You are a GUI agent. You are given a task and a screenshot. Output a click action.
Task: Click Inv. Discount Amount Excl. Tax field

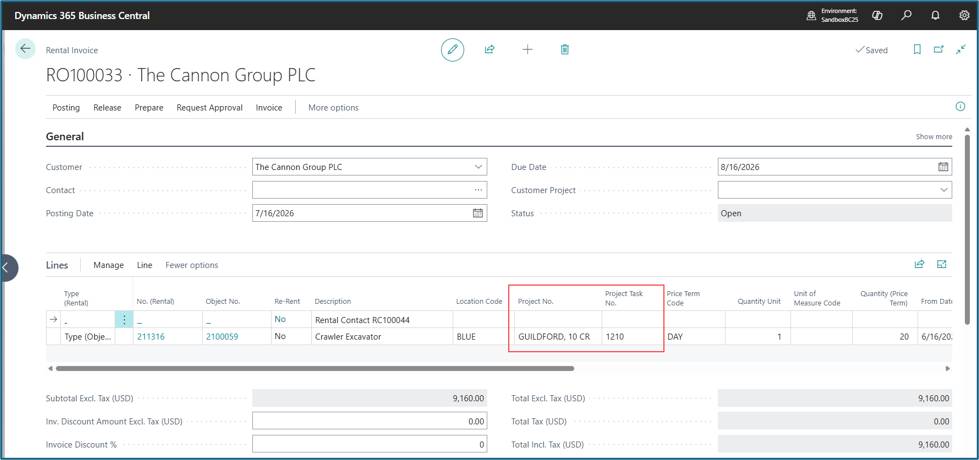pos(370,421)
